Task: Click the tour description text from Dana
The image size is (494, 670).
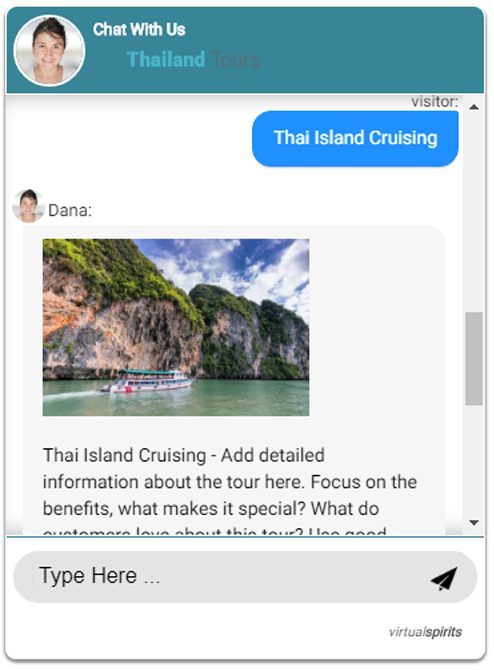Action: tap(230, 482)
